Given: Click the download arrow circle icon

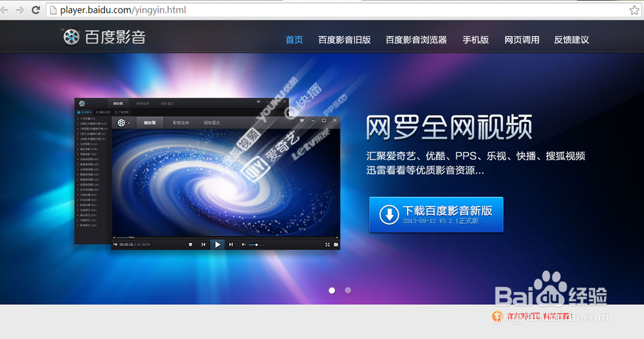Looking at the screenshot, I should coord(388,215).
